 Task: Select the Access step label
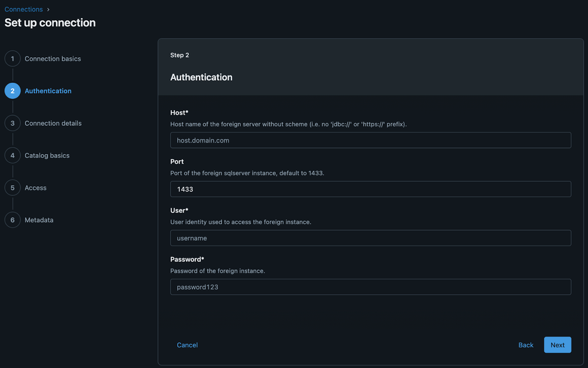pyautogui.click(x=35, y=188)
